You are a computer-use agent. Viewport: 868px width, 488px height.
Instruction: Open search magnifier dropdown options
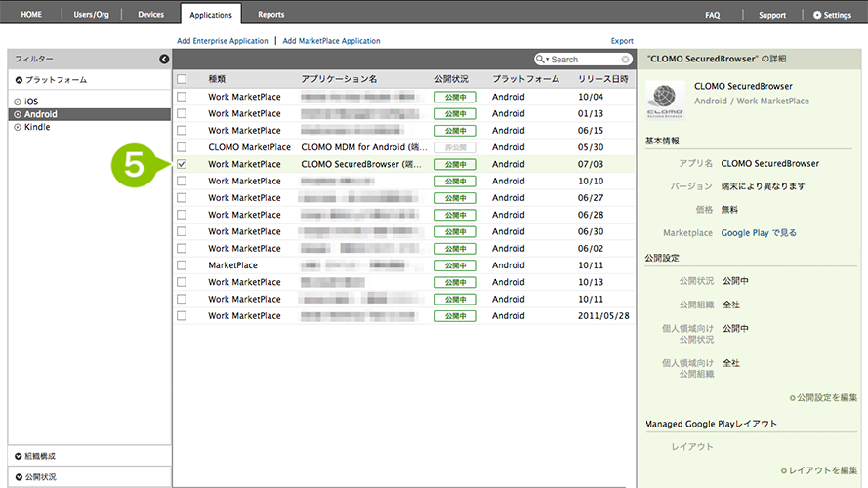(x=542, y=60)
